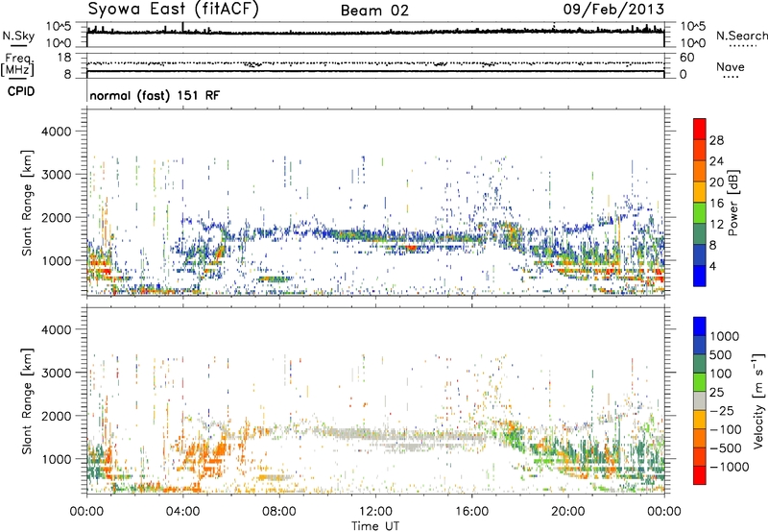Viewport: 768px width, 532px height.
Task: Select the 'Velocity [m s-1]' colorbar title
Action: [x=758, y=400]
